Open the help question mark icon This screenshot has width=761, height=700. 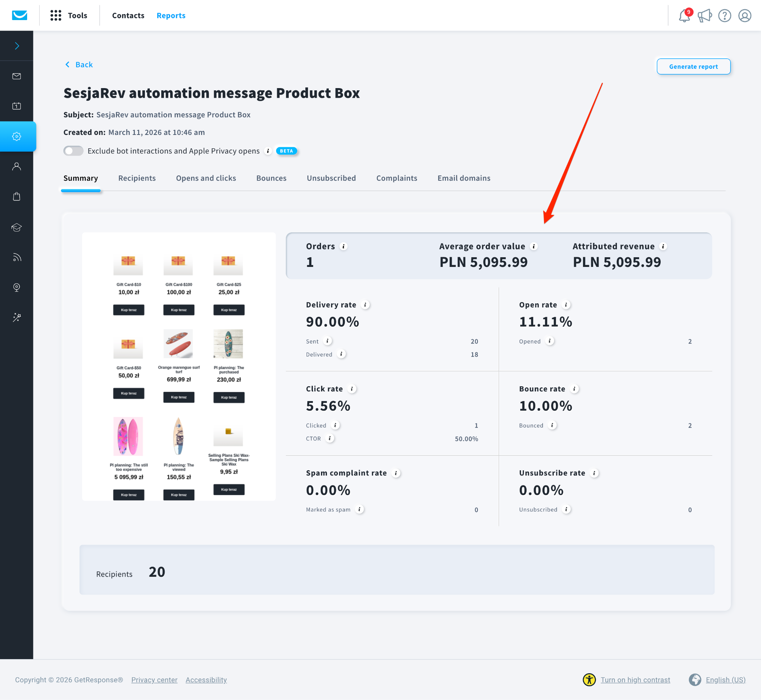click(724, 16)
